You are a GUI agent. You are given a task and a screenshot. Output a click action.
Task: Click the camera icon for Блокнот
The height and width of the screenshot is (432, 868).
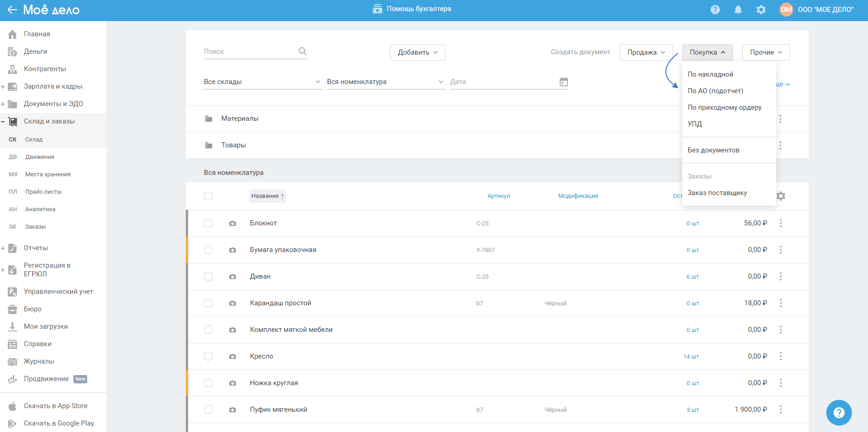coord(233,224)
